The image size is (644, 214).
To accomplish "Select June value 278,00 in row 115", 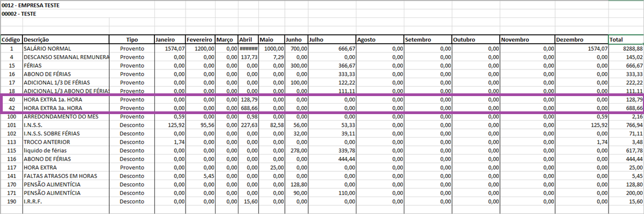I will click(x=296, y=150).
